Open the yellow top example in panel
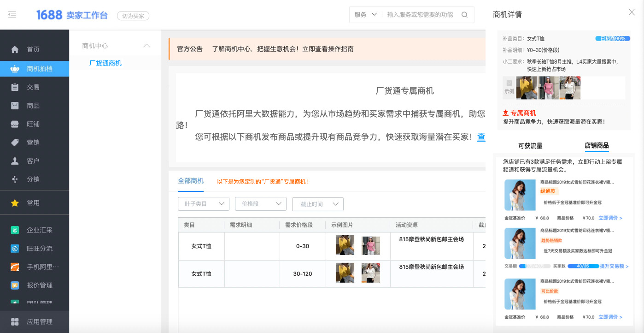The height and width of the screenshot is (333, 644). (x=527, y=88)
